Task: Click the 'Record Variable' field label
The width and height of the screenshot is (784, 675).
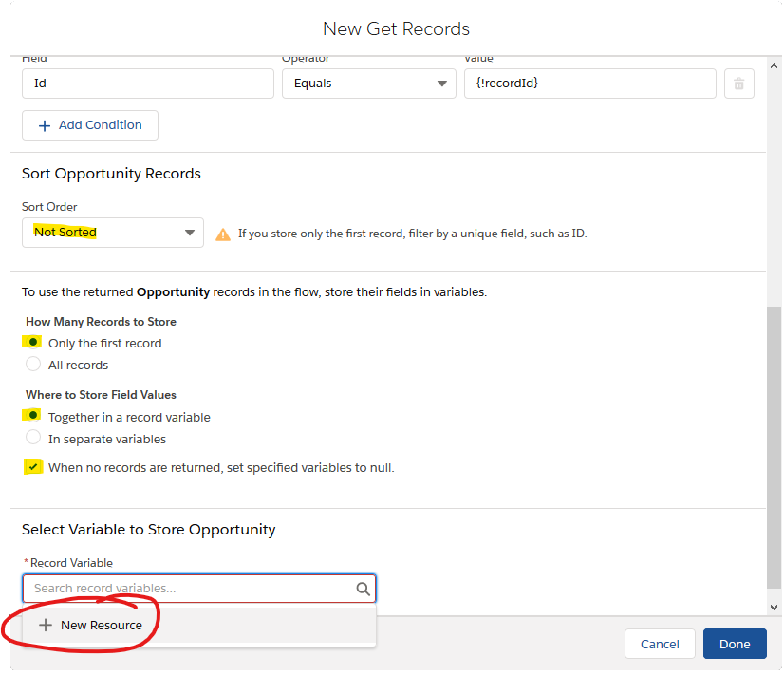Action: point(71,563)
